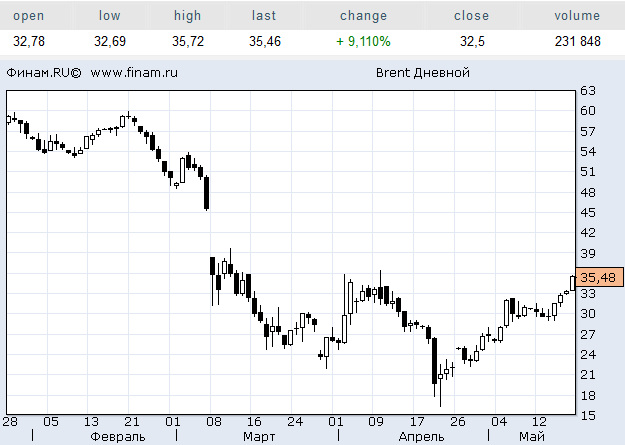Image resolution: width=625 pixels, height=445 pixels.
Task: Click the Май month label on timeline
Action: pos(531,437)
